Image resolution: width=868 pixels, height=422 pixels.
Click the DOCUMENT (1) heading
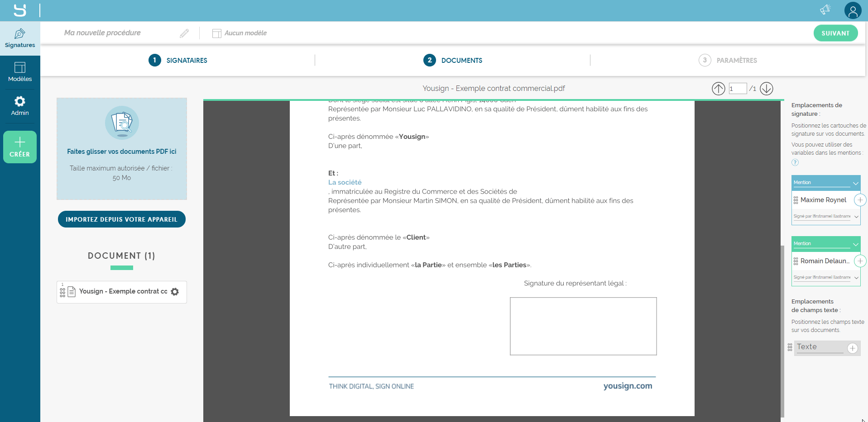pyautogui.click(x=122, y=256)
